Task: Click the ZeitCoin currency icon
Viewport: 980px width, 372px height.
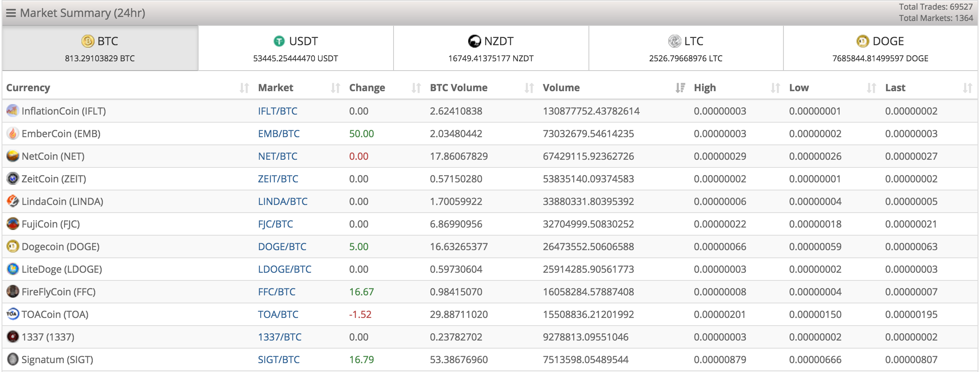Action: 13,178
